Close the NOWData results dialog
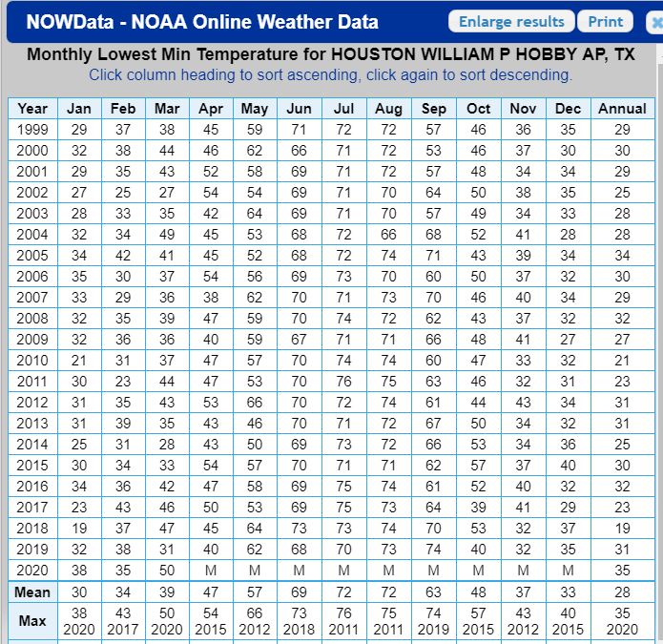 coord(654,22)
